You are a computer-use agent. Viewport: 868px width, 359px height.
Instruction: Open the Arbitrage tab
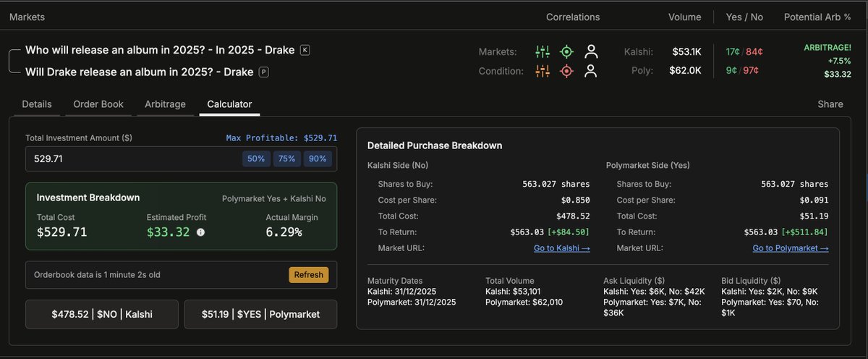point(165,104)
